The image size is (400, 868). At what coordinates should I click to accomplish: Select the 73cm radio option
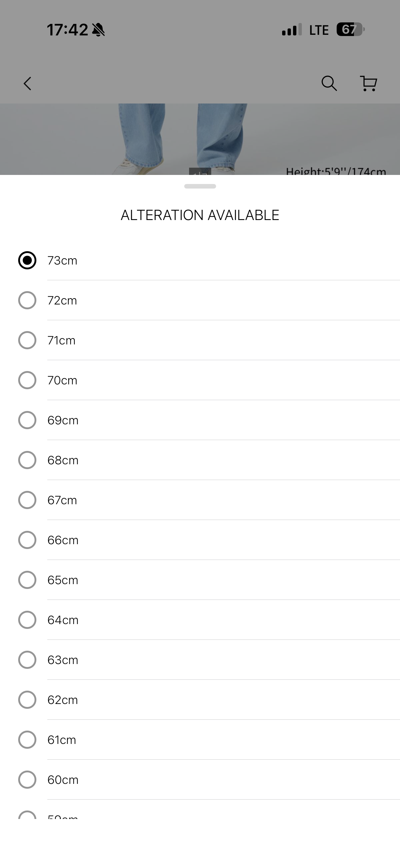click(x=27, y=261)
